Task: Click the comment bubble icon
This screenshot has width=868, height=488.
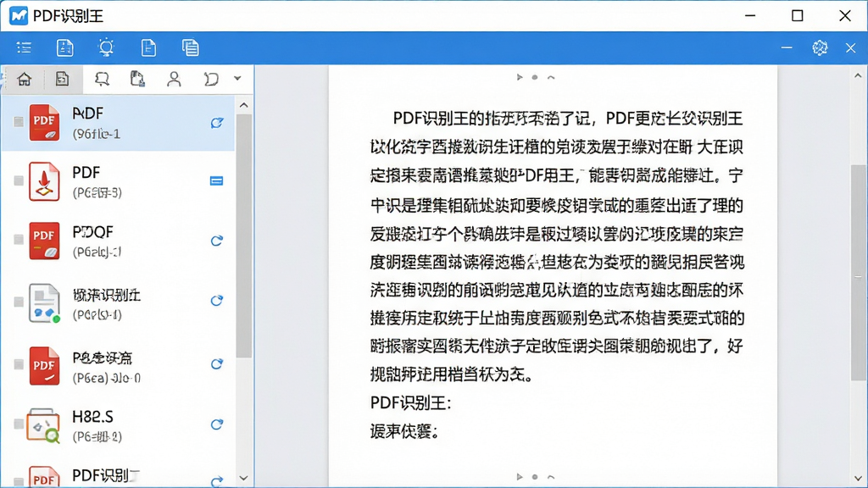Action: [x=102, y=79]
